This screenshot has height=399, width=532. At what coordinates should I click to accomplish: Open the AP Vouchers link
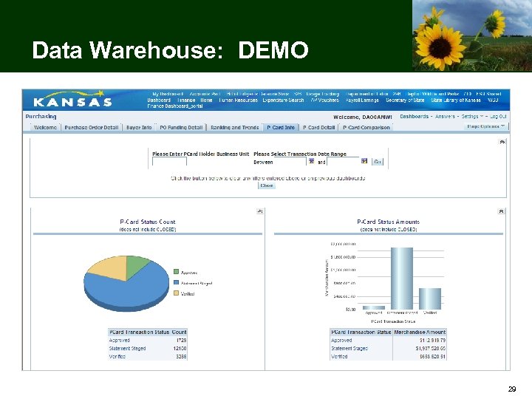(x=324, y=100)
